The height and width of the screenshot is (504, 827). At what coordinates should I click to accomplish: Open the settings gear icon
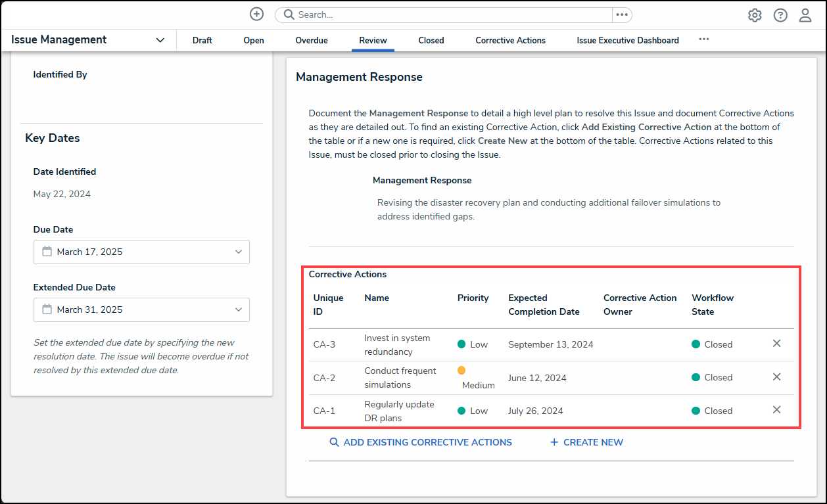(755, 15)
